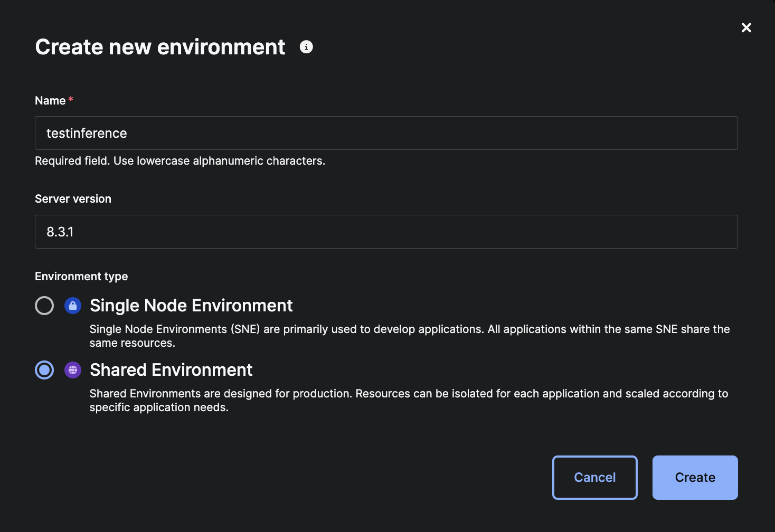Click the Shared Environment heading text
This screenshot has width=775, height=532.
click(x=171, y=370)
